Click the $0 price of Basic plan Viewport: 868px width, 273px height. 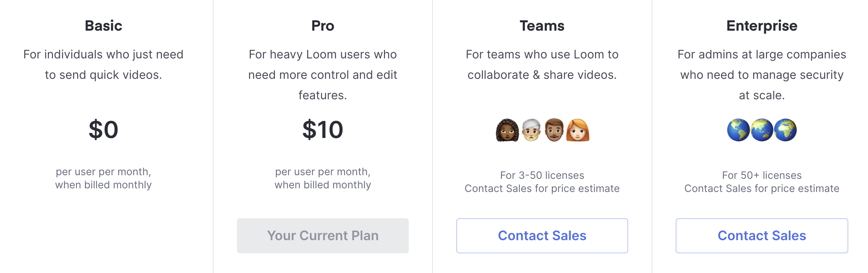coord(103,130)
